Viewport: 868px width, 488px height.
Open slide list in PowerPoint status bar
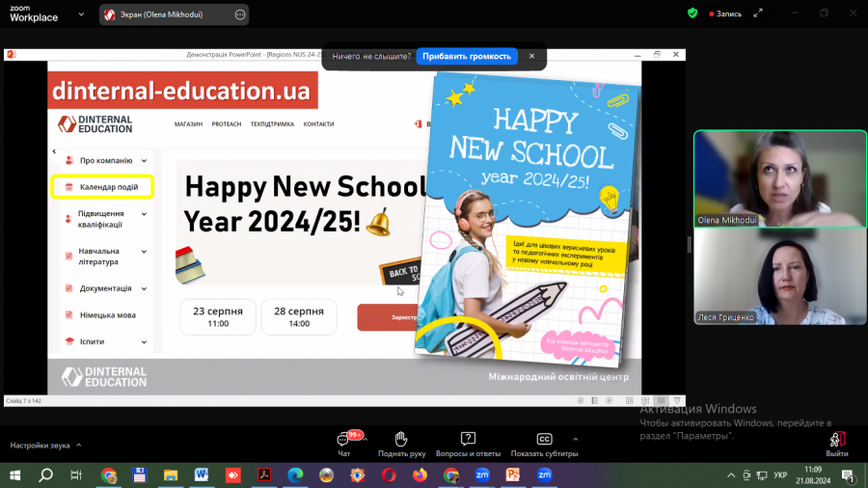click(x=594, y=400)
